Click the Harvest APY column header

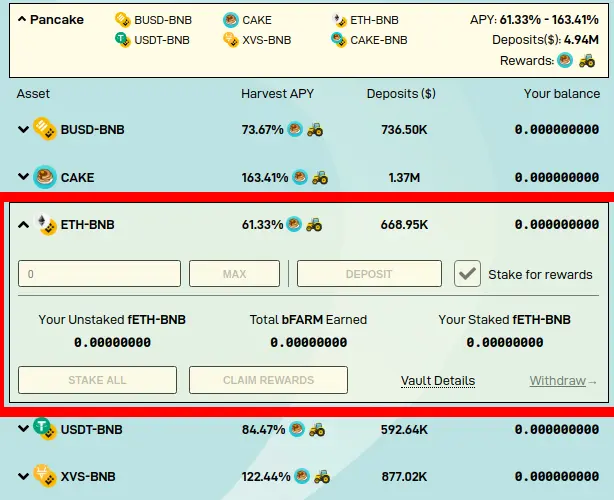pyautogui.click(x=277, y=94)
